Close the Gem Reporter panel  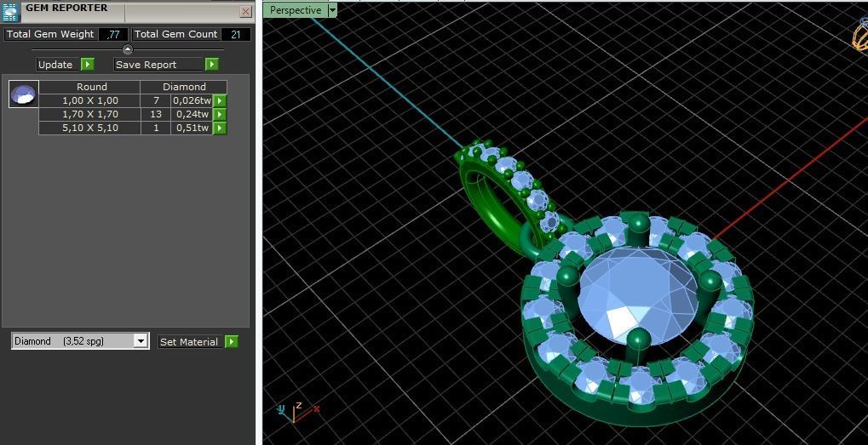[246, 12]
